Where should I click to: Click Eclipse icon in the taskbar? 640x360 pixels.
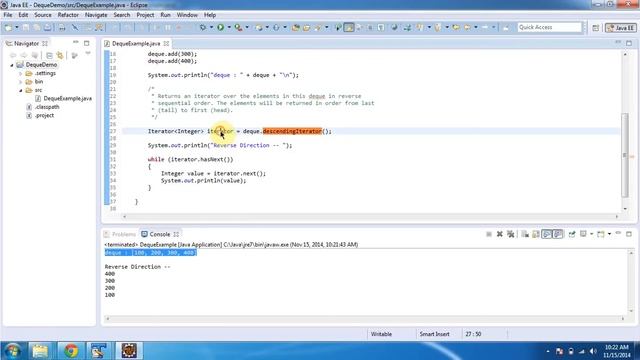(x=129, y=351)
